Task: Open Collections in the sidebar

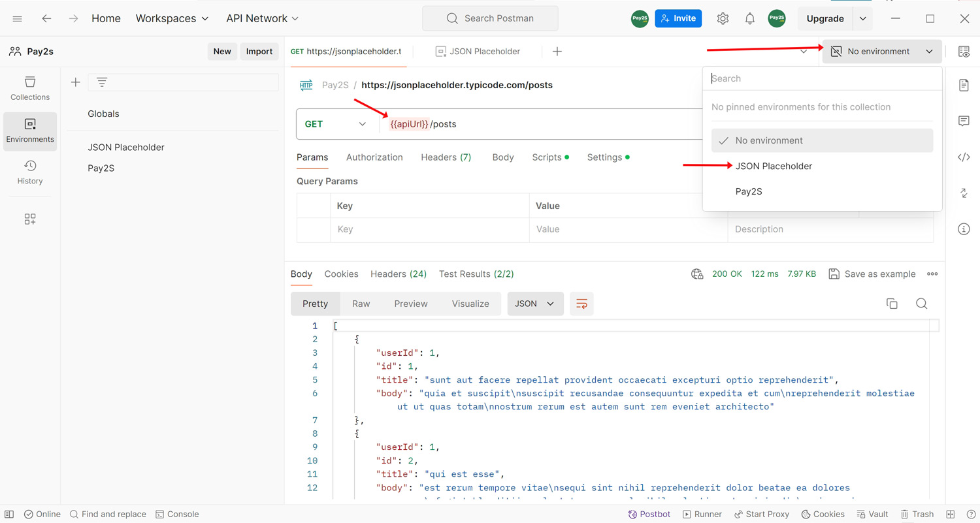Action: pos(30,89)
